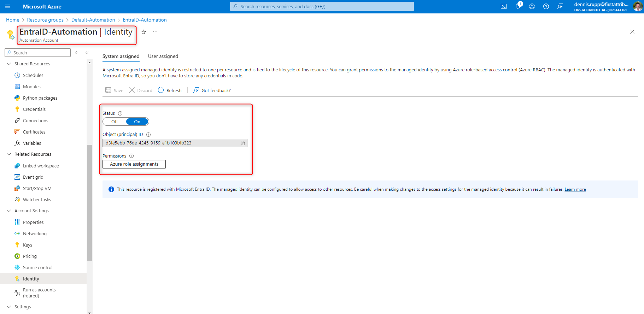Click Microsoft Azure logo text
This screenshot has height=314, width=644.
click(42, 7)
